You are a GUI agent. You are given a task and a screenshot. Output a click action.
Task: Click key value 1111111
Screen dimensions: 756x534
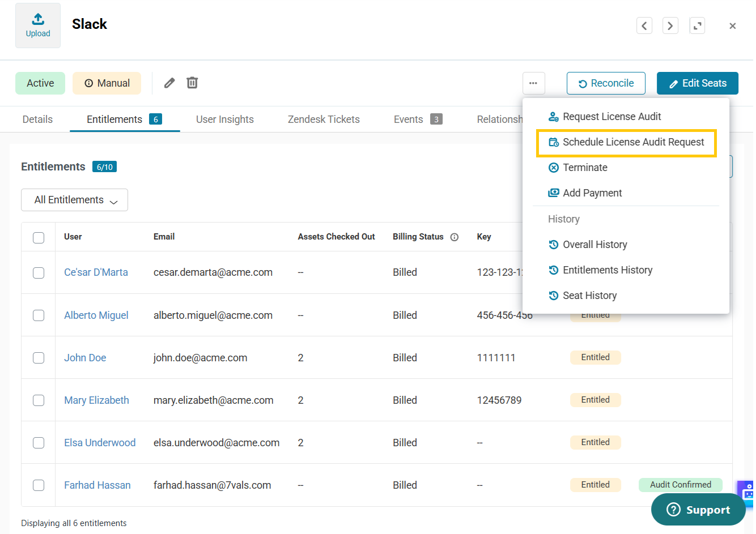[496, 358]
